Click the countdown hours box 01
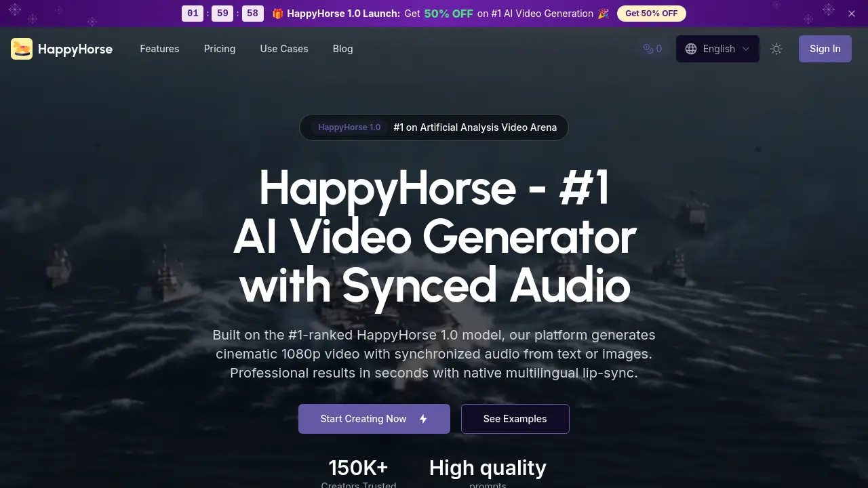The height and width of the screenshot is (488, 868). 193,14
